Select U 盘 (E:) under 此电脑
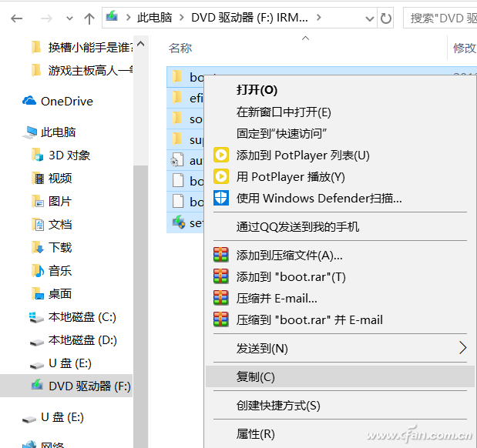 (x=70, y=363)
